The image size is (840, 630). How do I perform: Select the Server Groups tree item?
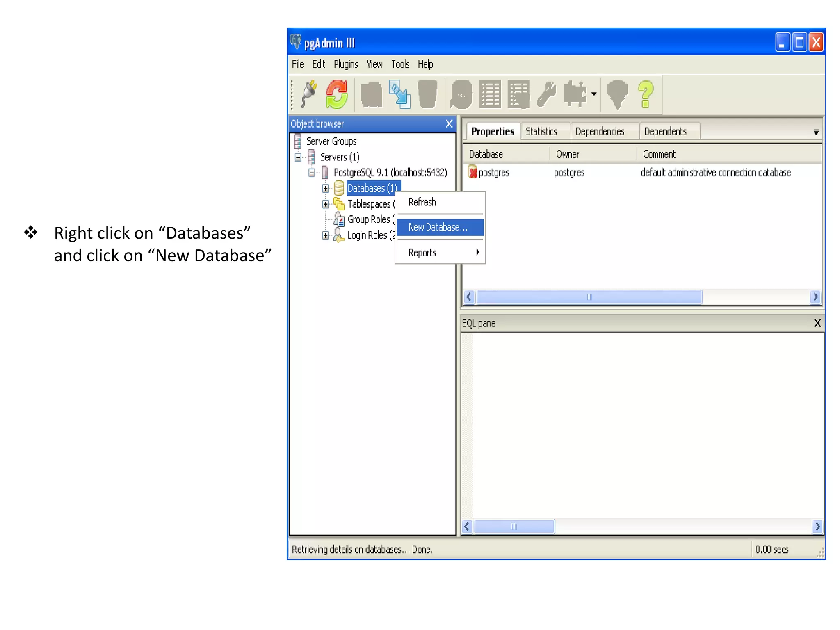point(331,142)
